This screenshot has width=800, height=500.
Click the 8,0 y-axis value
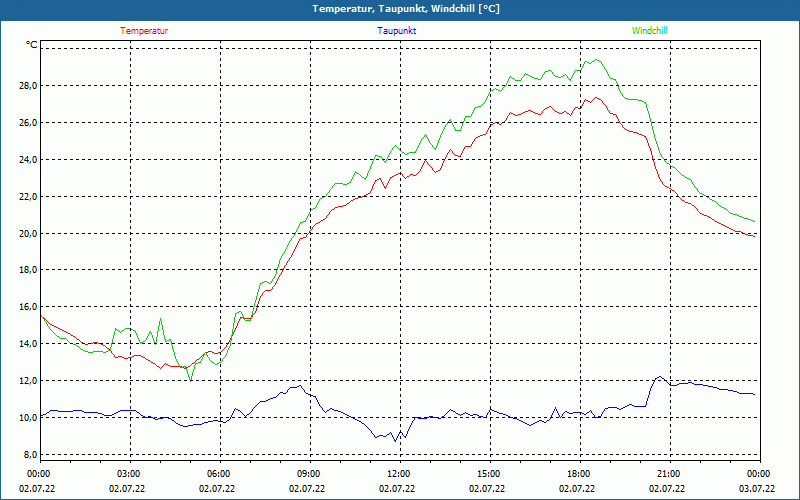(31, 454)
